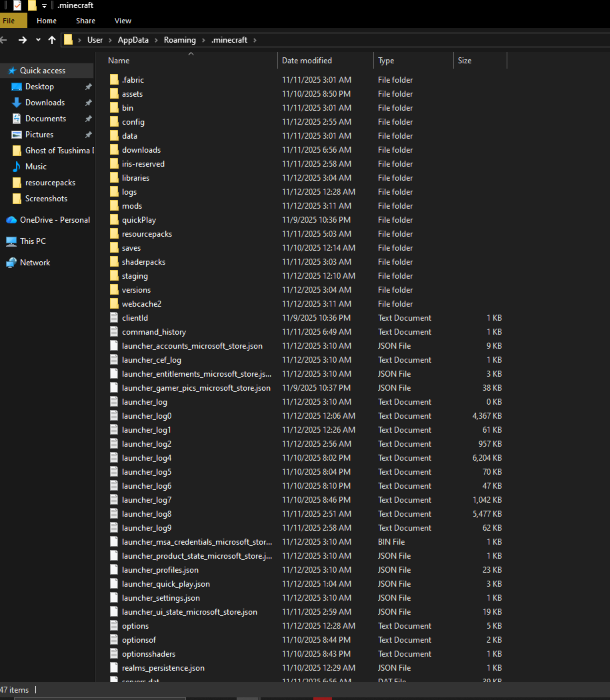Sort by Date modified column header
This screenshot has width=610, height=700.
point(325,61)
